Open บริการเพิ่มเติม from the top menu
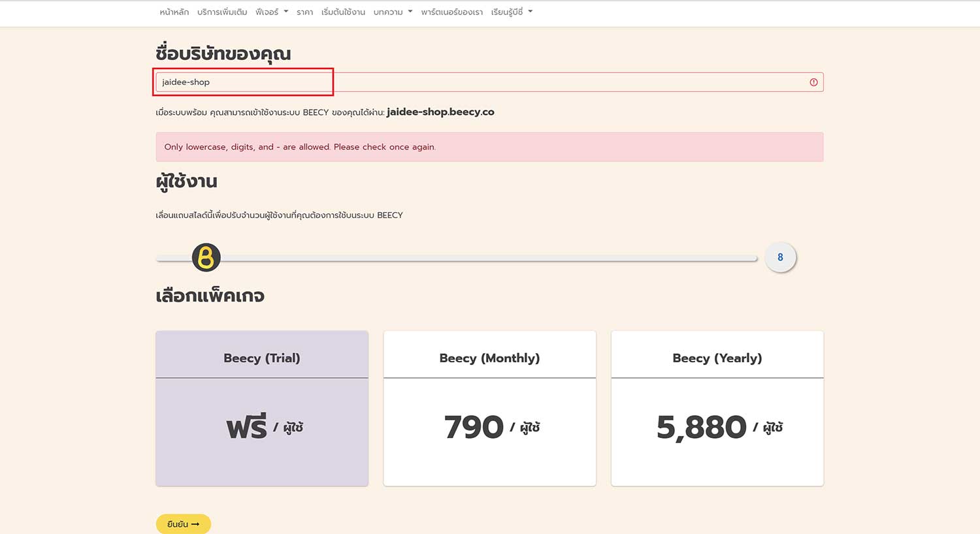Screen dimensions: 980x534 (x=222, y=12)
